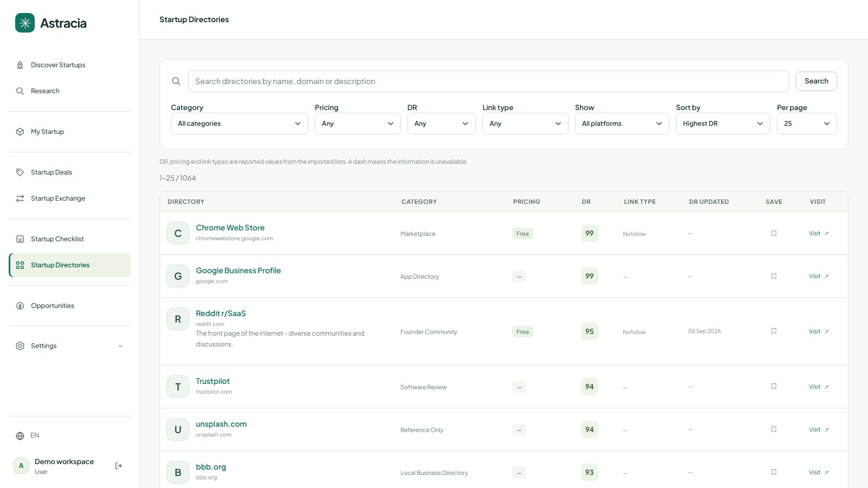Visit Google Business Profile link
This screenshot has height=488, width=868.
pyautogui.click(x=819, y=277)
